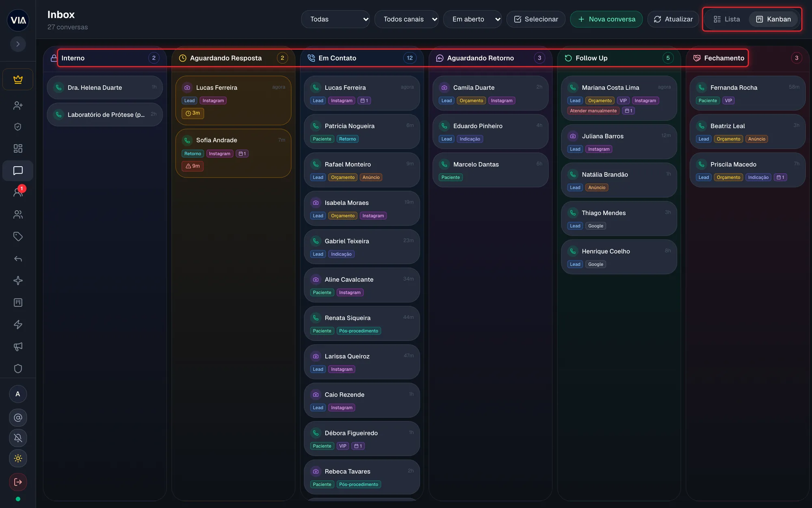Viewport: 812px width, 508px height.
Task: Click the @ mentions icon
Action: click(x=18, y=417)
